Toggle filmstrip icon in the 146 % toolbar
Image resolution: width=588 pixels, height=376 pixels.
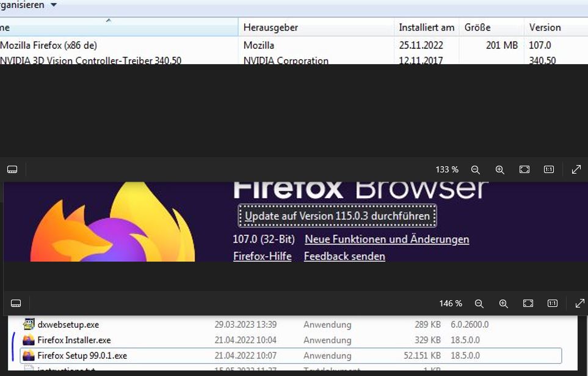pyautogui.click(x=16, y=303)
